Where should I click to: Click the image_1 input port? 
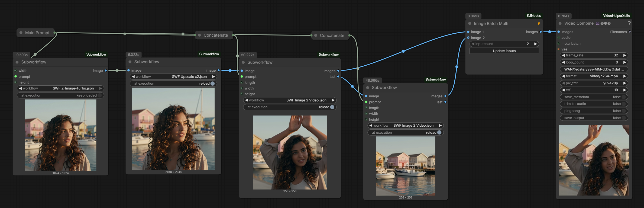tap(468, 32)
